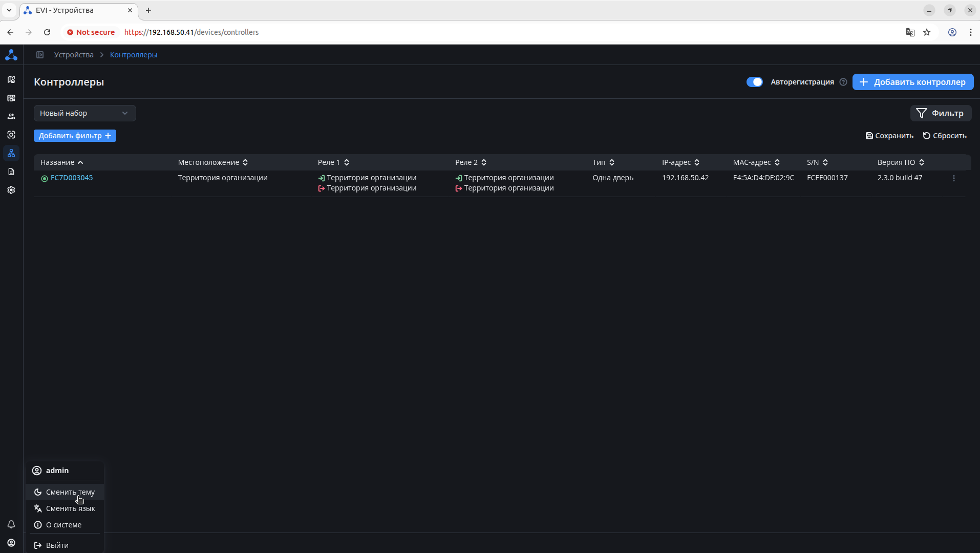The height and width of the screenshot is (553, 980).
Task: Collapse the sidebar with the panel icon
Action: tap(40, 55)
